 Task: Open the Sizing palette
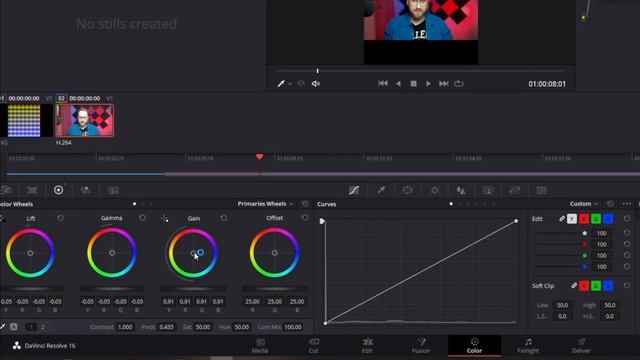point(514,190)
